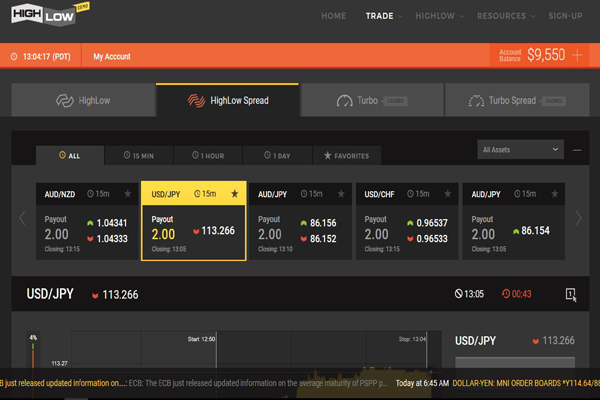Image resolution: width=600 pixels, height=400 pixels.
Task: Click low price 0.96533
Action: click(427, 238)
